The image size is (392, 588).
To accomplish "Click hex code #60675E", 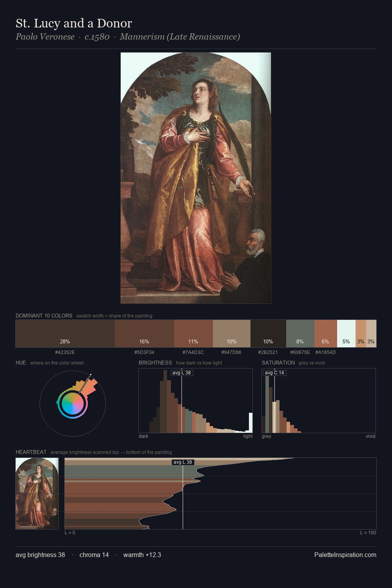I will click(300, 352).
